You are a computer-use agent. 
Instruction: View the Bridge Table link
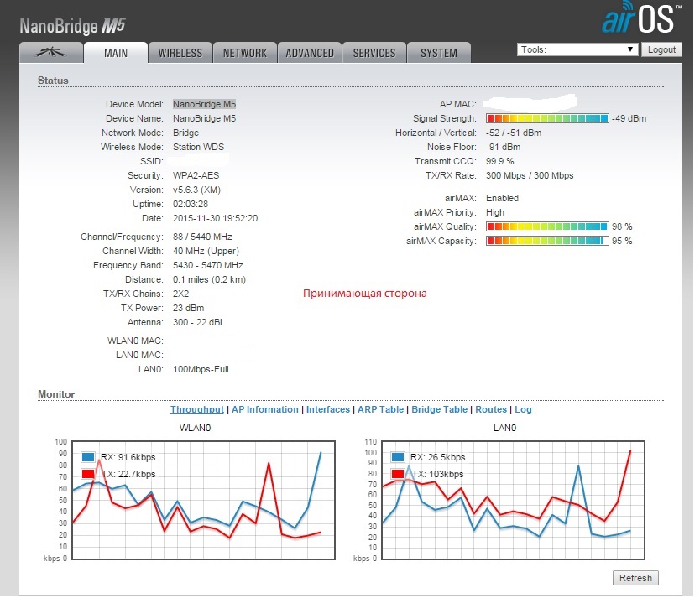[439, 410]
